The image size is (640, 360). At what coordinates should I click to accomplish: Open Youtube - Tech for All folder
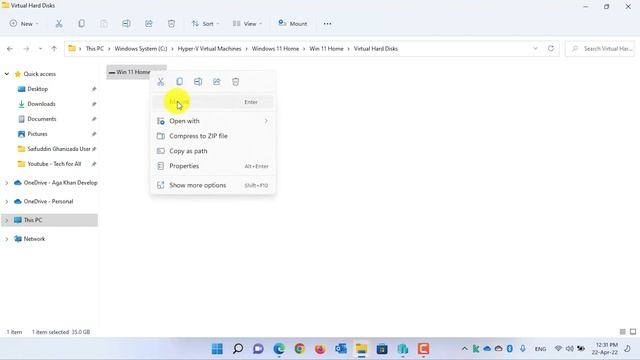tap(54, 164)
